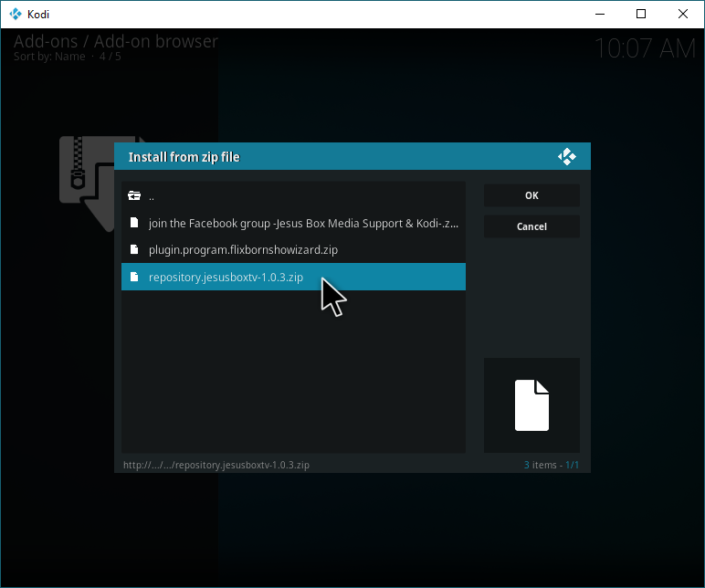Screen dimensions: 705x588
Task: Select the Facebook group Jesus Box entry
Action: pos(293,223)
